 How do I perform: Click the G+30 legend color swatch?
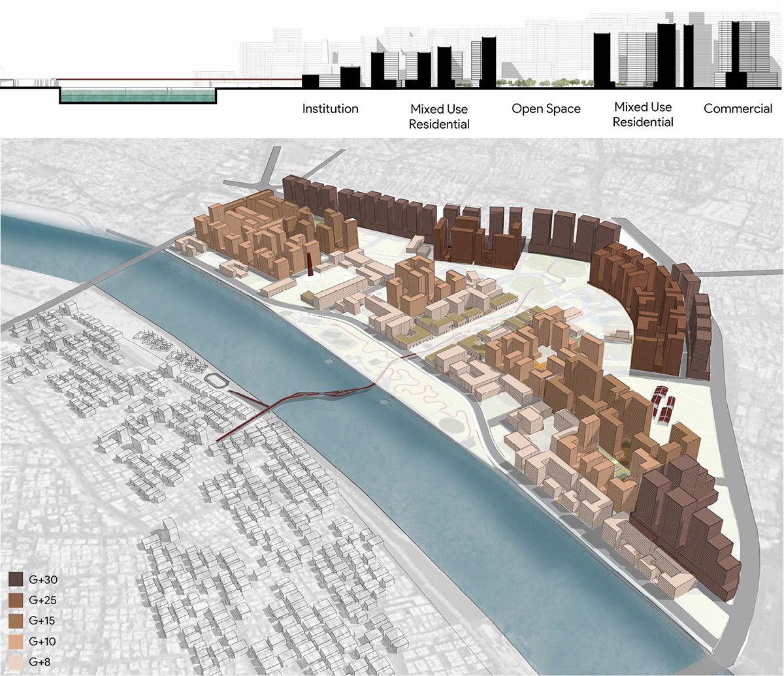[x=16, y=579]
